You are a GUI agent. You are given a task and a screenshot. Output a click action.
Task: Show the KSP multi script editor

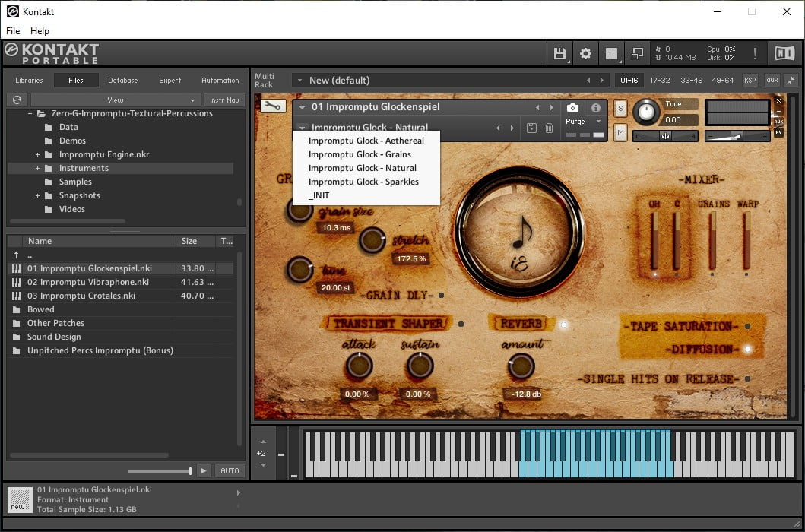[x=750, y=80]
